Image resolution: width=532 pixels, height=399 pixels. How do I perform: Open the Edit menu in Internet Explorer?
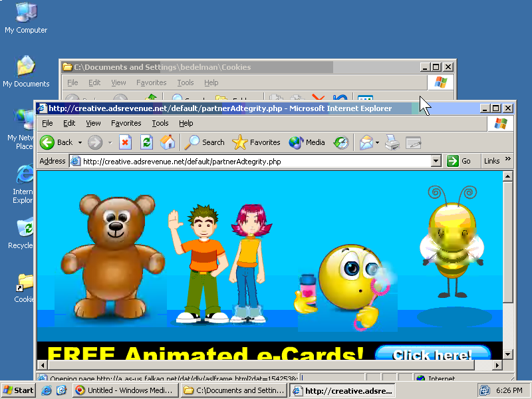pyautogui.click(x=69, y=123)
